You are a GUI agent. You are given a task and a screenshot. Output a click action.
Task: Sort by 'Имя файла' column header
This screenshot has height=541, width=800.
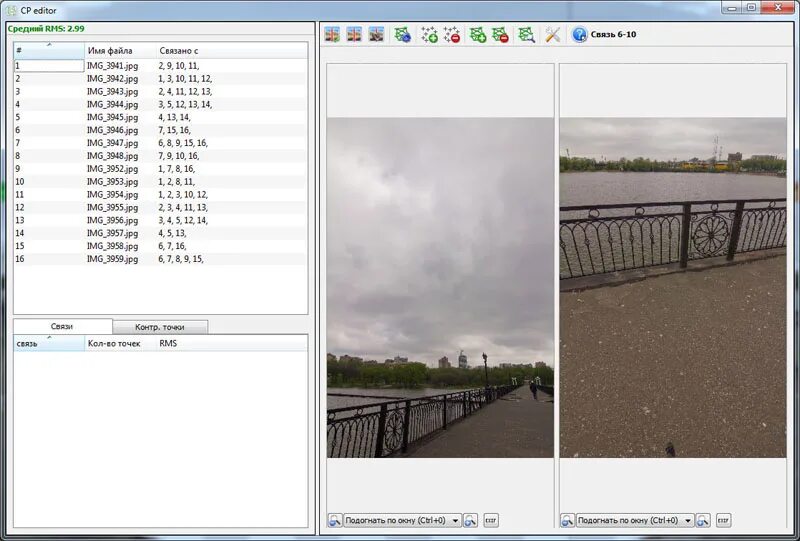120,51
